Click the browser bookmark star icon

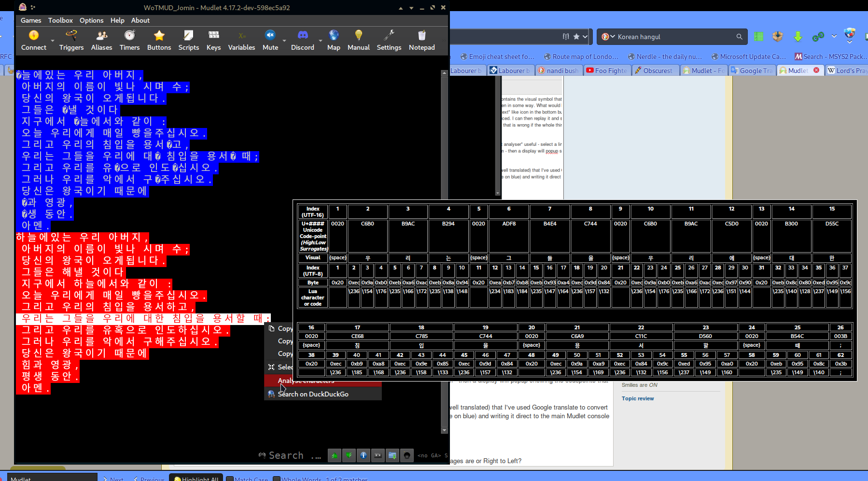tap(576, 36)
